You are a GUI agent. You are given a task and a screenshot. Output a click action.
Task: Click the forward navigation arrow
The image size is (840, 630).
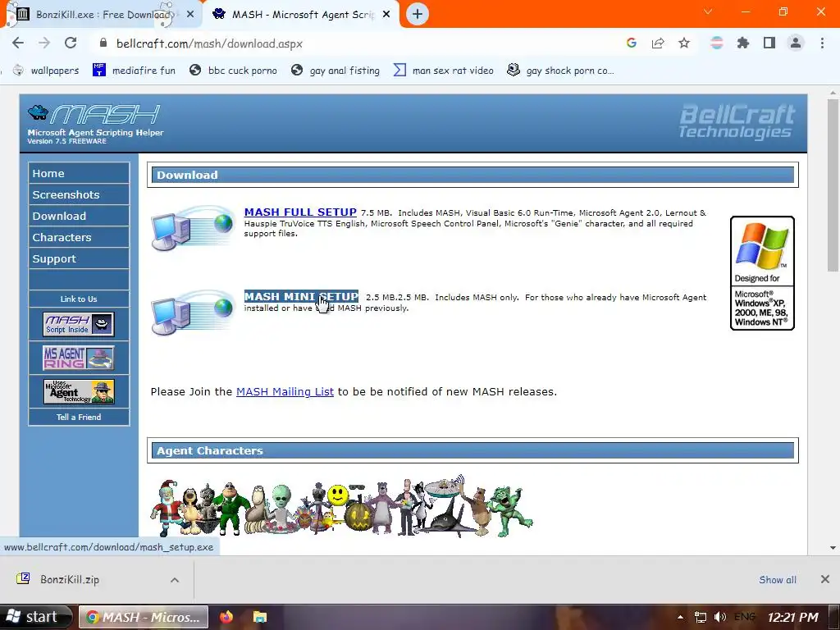(44, 43)
